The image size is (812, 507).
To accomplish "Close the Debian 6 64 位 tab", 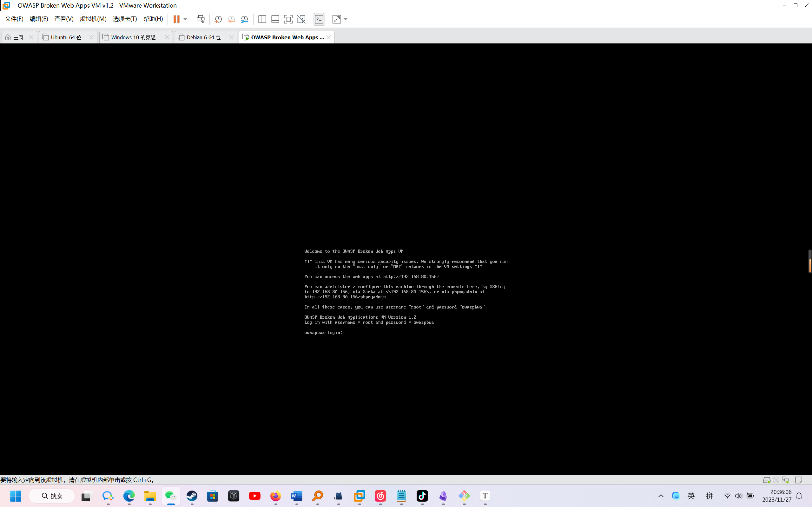I will 231,37.
